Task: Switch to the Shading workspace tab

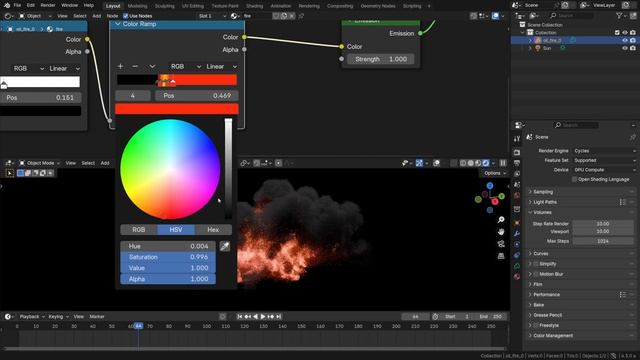Action: (x=254, y=6)
